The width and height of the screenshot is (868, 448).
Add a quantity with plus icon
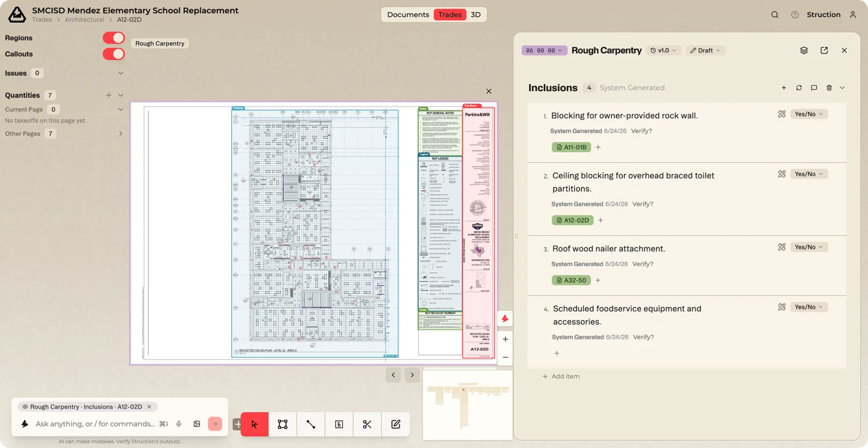tap(108, 95)
